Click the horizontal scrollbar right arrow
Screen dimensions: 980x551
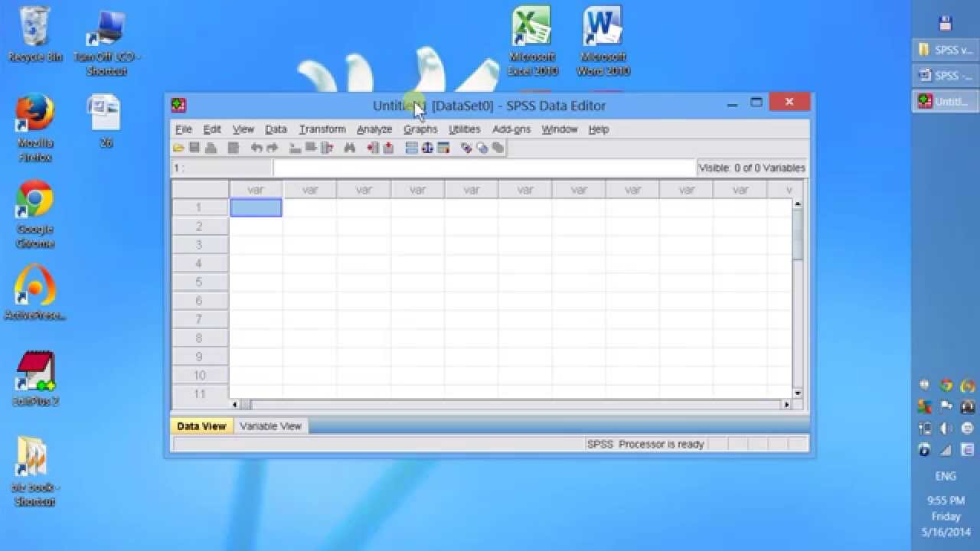[786, 404]
